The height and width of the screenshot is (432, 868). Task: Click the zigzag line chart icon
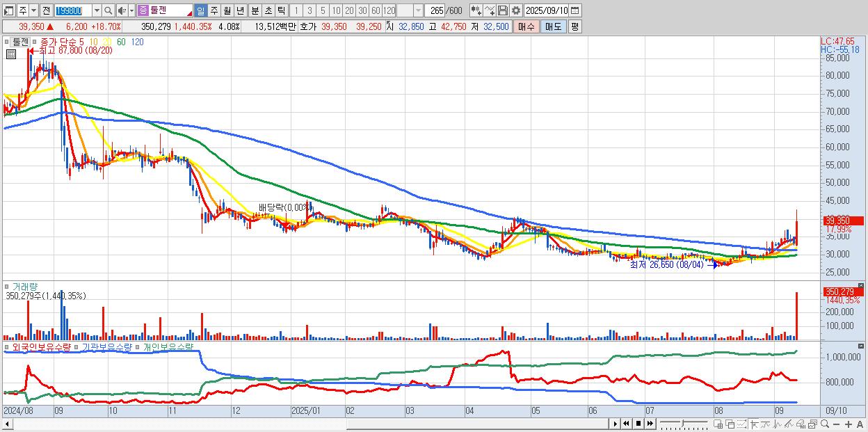click(x=778, y=424)
